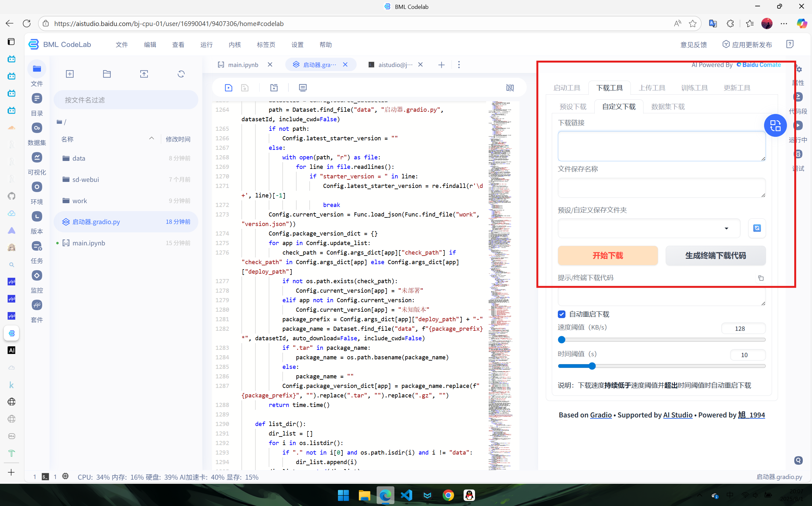Click the refresh folder list button
The height and width of the screenshot is (506, 812).
(757, 228)
